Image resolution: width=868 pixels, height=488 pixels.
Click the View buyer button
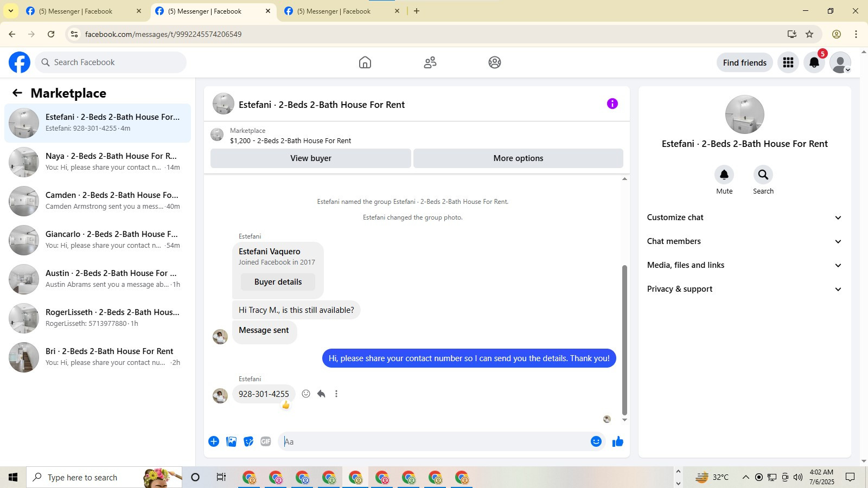point(311,158)
